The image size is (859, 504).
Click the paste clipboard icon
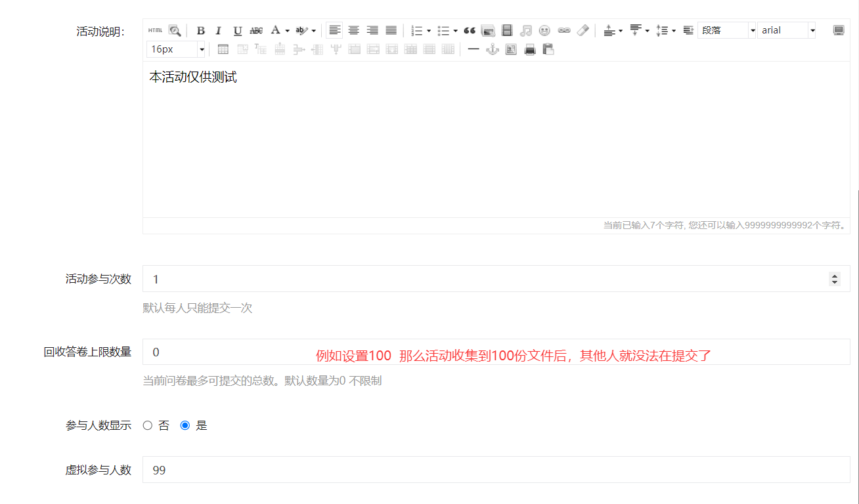point(548,49)
